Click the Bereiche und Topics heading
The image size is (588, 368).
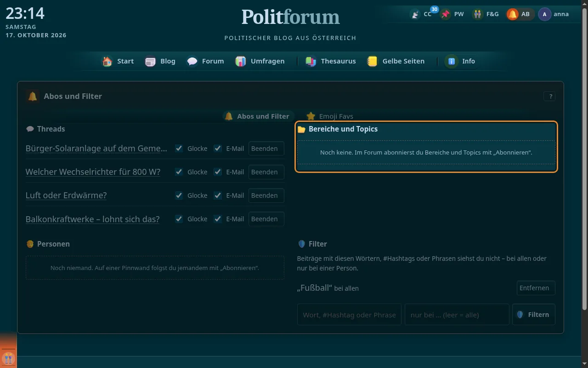343,129
